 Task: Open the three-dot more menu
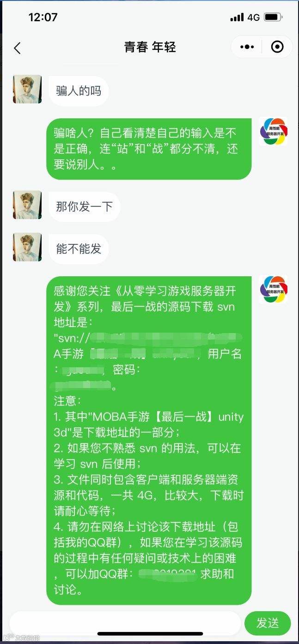pos(247,47)
